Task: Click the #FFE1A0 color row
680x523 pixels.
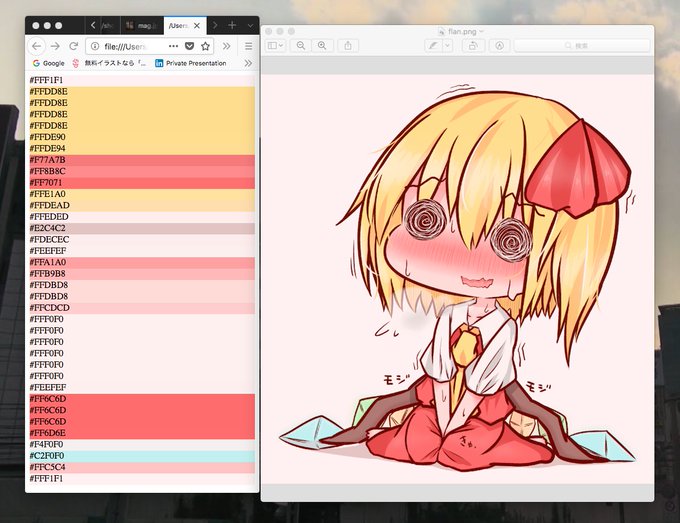Action: [x=142, y=194]
